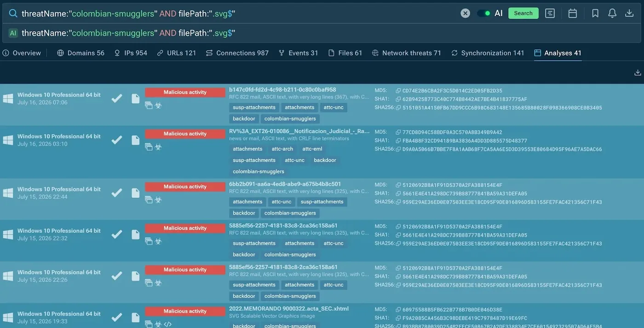This screenshot has height=328, width=644.
Task: Click Malicious activity badge in the b147c0fd row
Action: (x=185, y=92)
